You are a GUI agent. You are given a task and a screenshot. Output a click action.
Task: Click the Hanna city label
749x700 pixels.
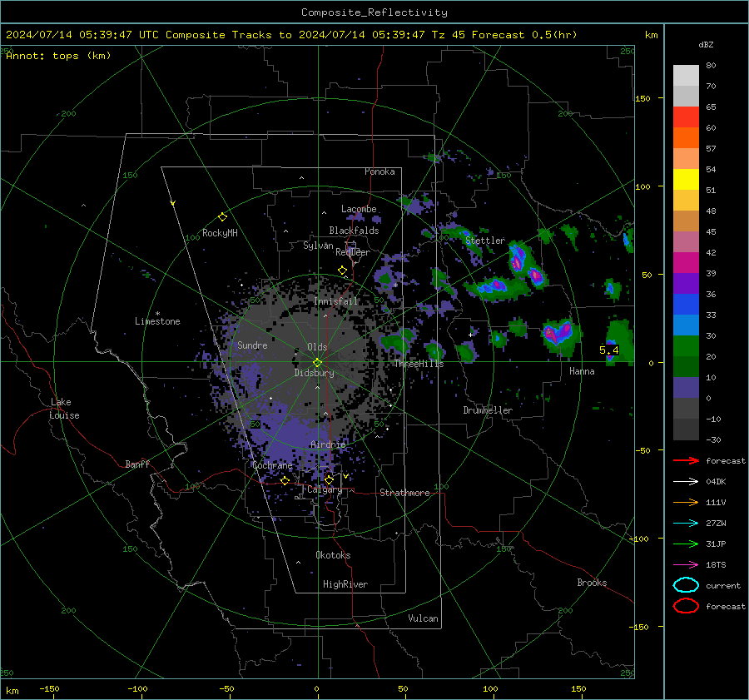tap(582, 371)
